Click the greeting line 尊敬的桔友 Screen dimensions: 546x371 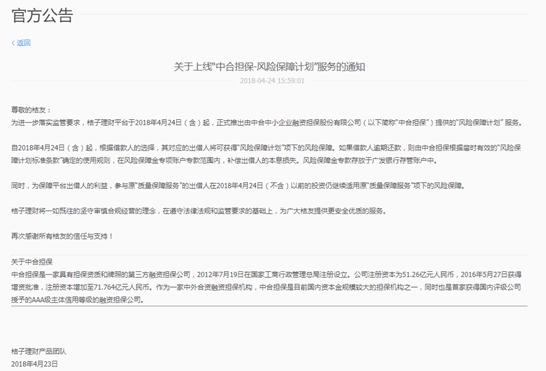pyautogui.click(x=31, y=110)
